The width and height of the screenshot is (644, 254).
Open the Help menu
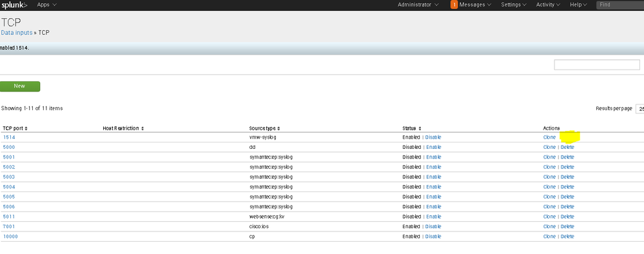578,5
